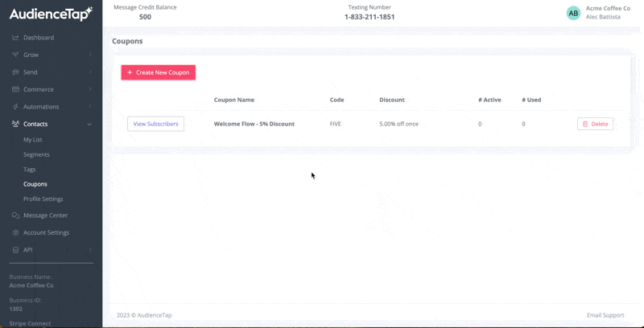Click the Commerce card icon in sidebar
The height and width of the screenshot is (328, 644).
pos(15,89)
